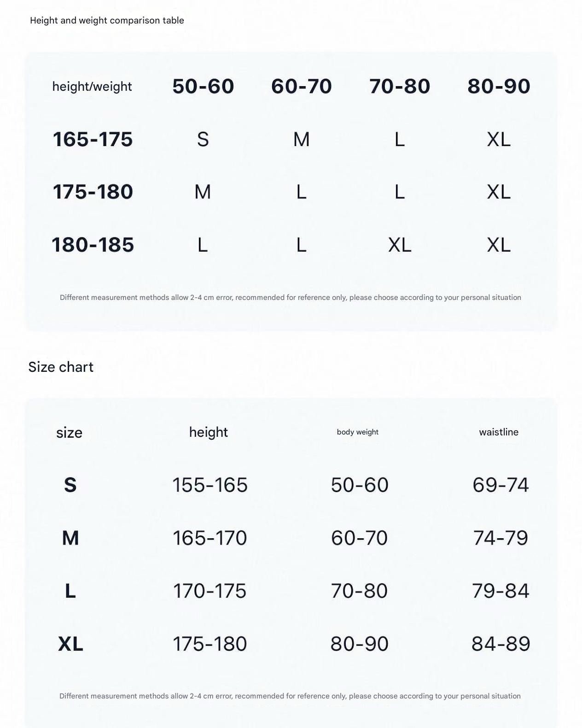Click the 'Height and weight comparison table' title

(x=107, y=20)
